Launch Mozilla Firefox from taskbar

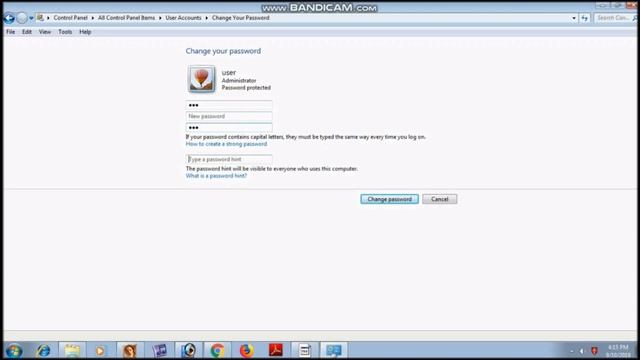247,351
